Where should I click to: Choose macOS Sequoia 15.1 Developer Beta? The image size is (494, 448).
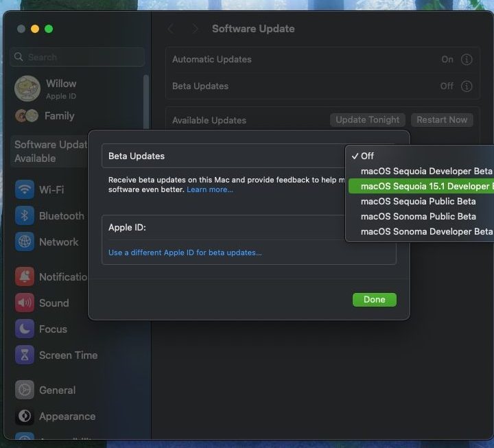[x=421, y=186]
